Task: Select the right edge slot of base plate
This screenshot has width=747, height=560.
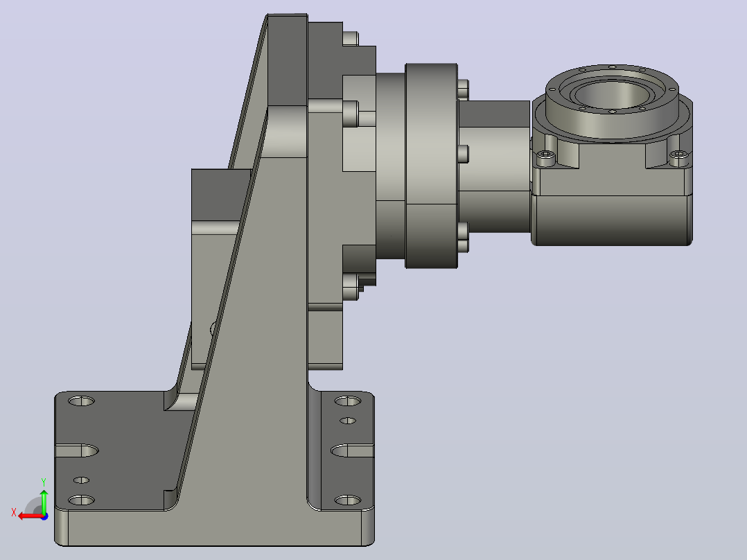Action: point(352,450)
